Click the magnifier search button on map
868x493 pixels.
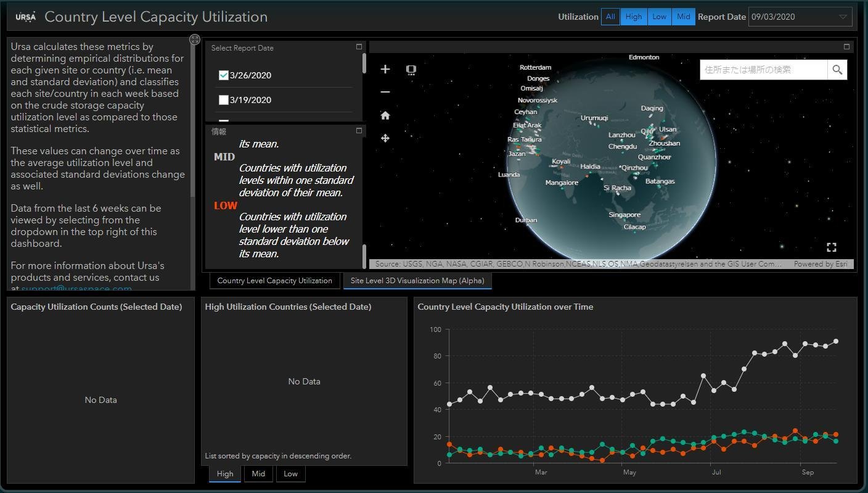837,70
